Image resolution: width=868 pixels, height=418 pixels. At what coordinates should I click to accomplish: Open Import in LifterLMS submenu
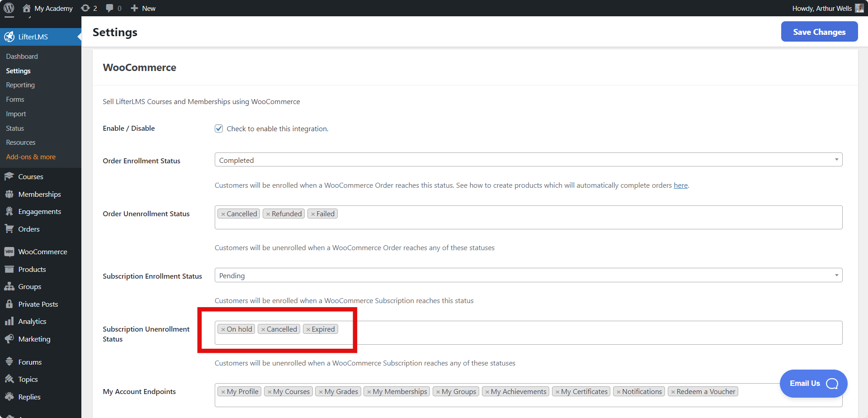(16, 114)
